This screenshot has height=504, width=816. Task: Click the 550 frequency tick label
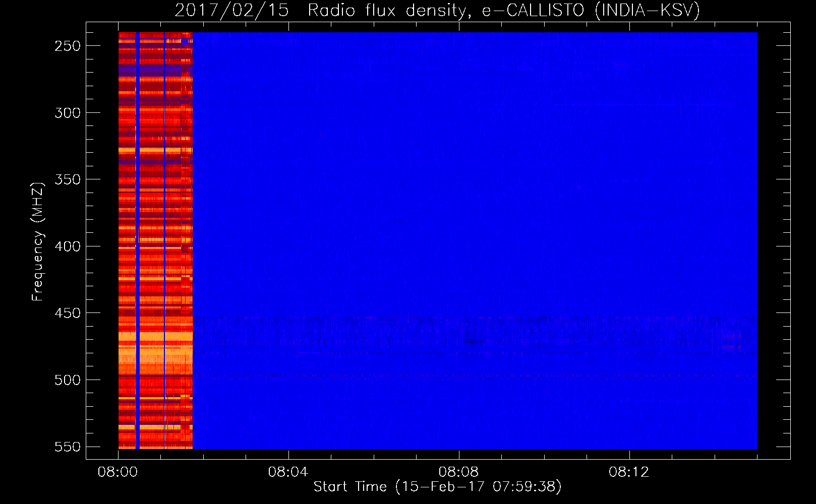click(68, 447)
